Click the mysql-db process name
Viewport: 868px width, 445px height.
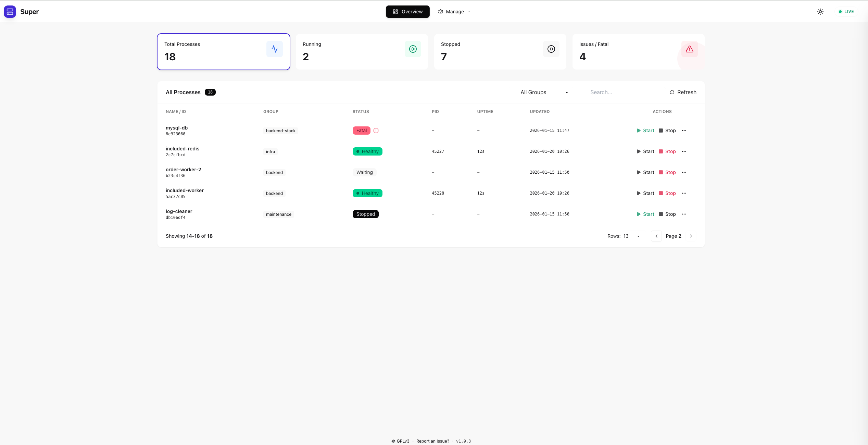pos(177,128)
